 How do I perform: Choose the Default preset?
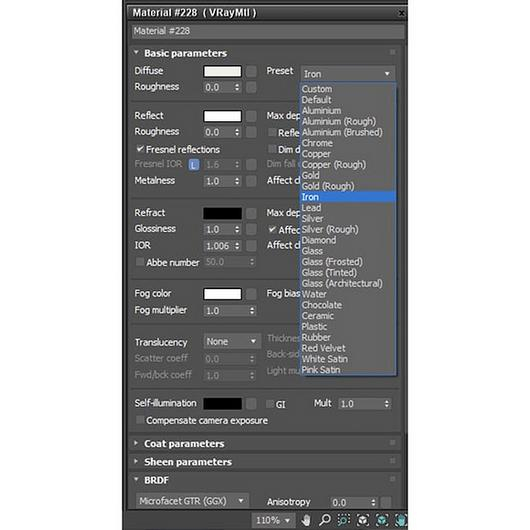point(348,100)
